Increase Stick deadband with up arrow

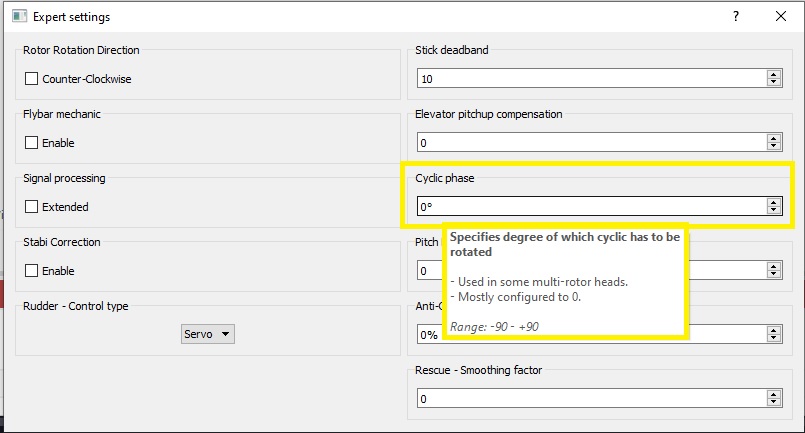point(773,75)
